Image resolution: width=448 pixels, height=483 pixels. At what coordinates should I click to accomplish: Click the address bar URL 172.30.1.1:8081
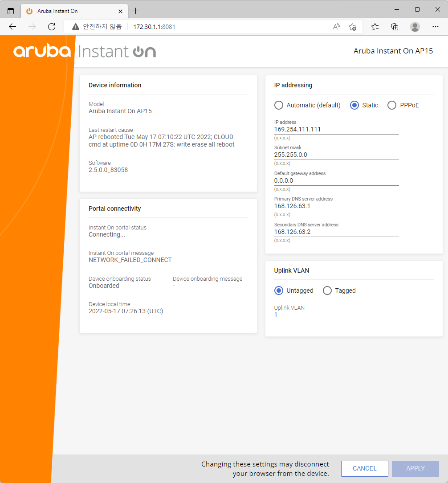coord(154,27)
